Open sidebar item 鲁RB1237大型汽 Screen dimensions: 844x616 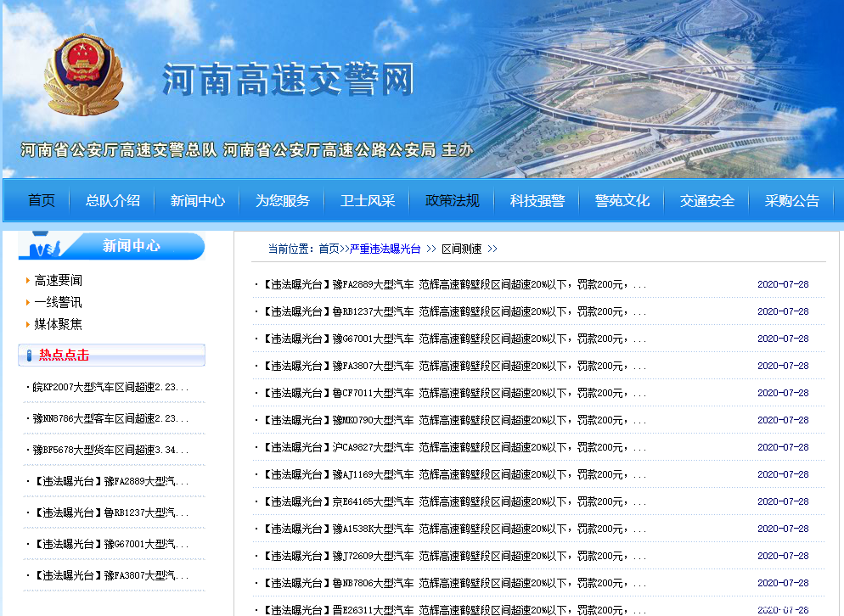click(x=110, y=512)
